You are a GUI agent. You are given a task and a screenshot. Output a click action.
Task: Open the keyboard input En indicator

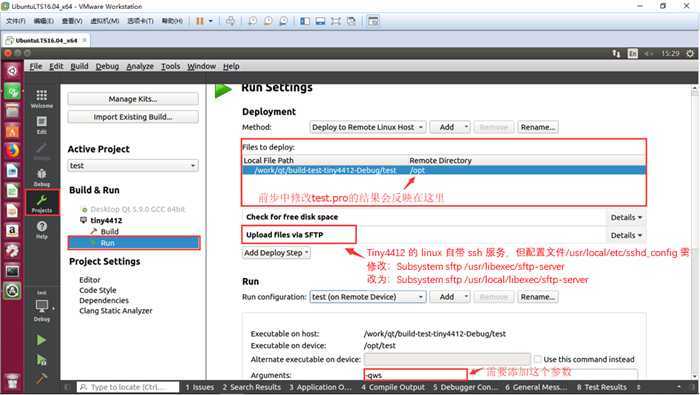(x=633, y=54)
